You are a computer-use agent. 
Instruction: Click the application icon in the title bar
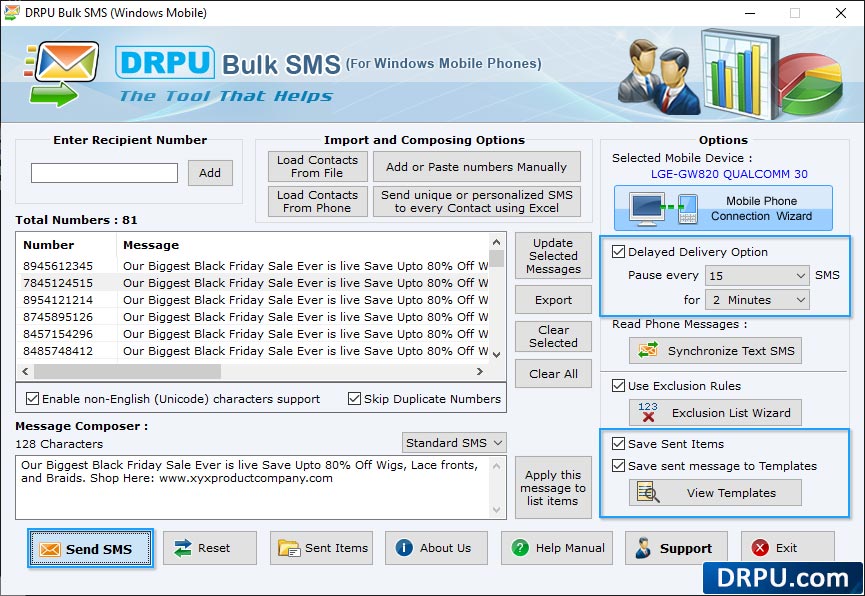click(x=11, y=12)
